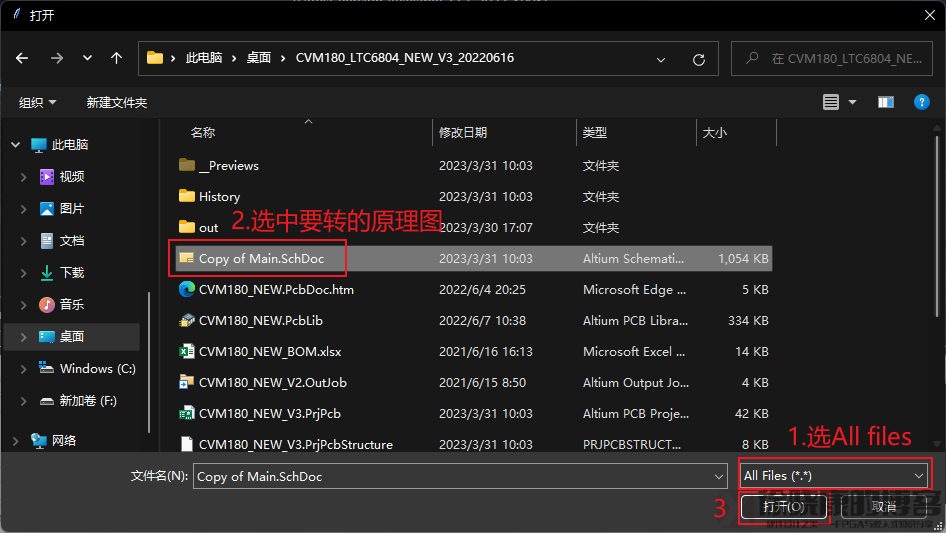This screenshot has height=533, width=946.
Task: Open the 组织 (Organize) menu
Action: (x=37, y=103)
